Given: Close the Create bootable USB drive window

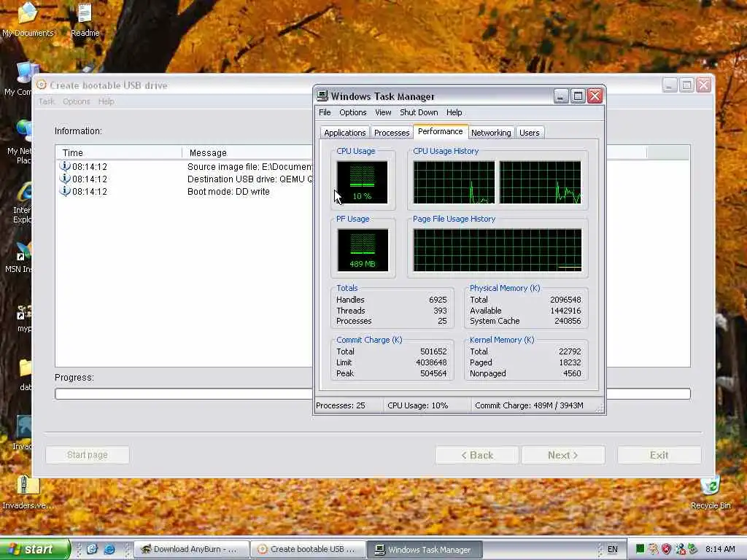Looking at the screenshot, I should point(704,85).
